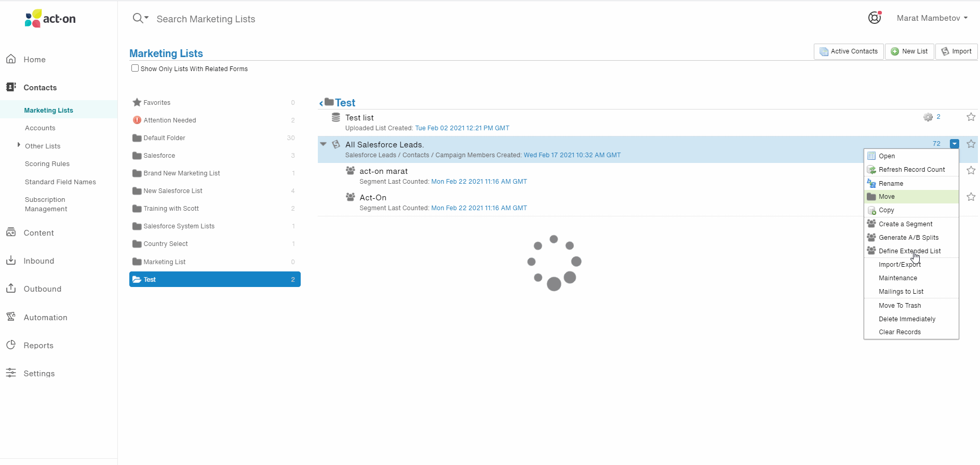Click the back chevron beside Test

tap(321, 104)
